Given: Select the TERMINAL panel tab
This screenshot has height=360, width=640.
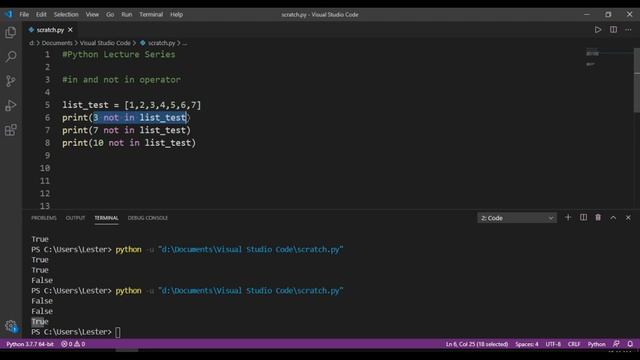Looking at the screenshot, I should point(106,218).
